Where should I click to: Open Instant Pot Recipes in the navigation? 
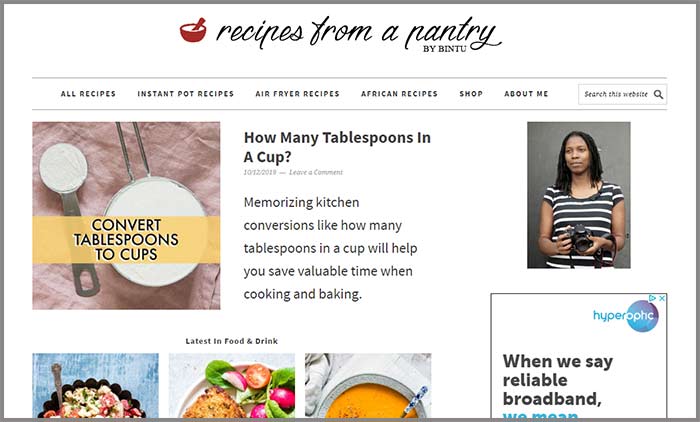[186, 94]
